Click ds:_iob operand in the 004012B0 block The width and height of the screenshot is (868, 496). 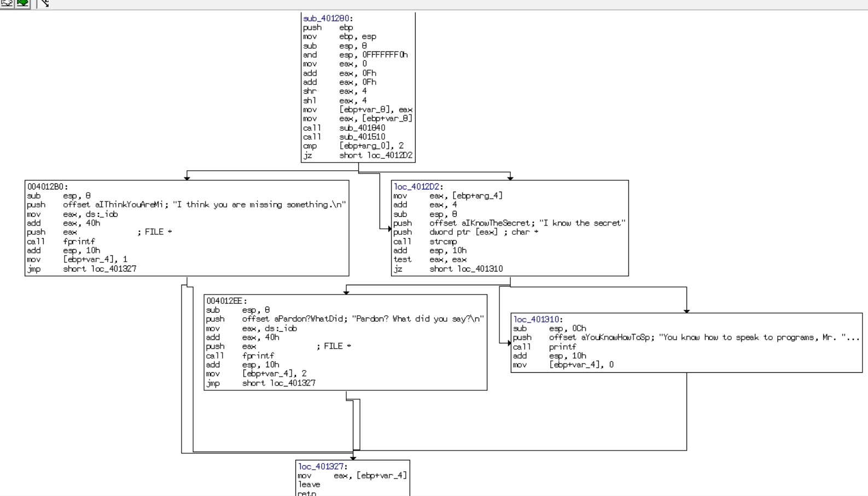(x=102, y=214)
